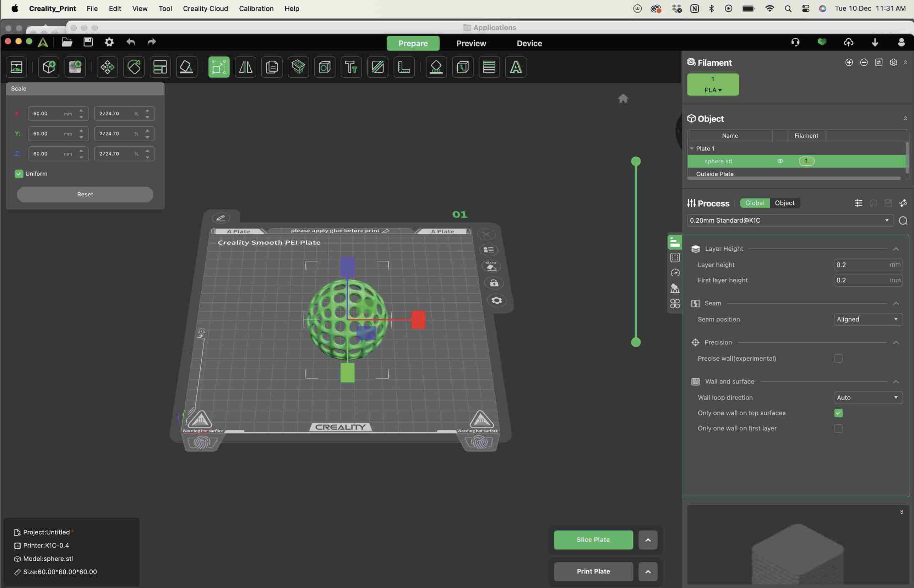Click the plate lock icon
The height and width of the screenshot is (588, 914).
[494, 283]
